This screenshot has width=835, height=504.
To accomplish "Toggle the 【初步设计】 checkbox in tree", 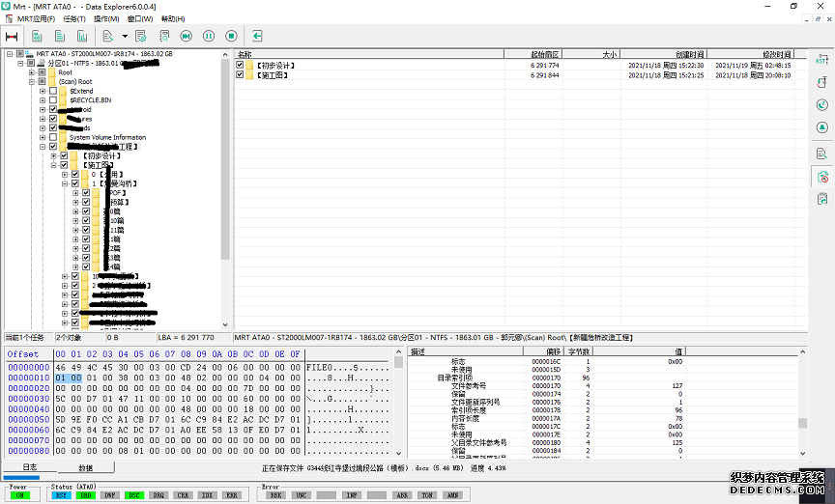I will pyautogui.click(x=65, y=156).
